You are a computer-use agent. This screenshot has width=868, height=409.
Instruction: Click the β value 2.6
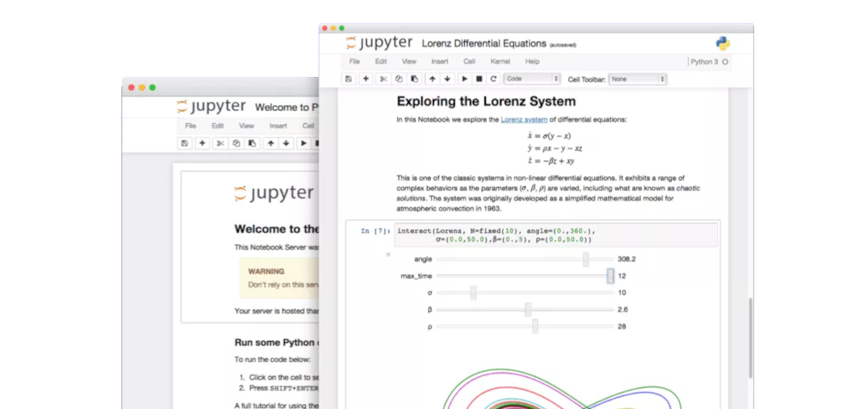click(622, 309)
